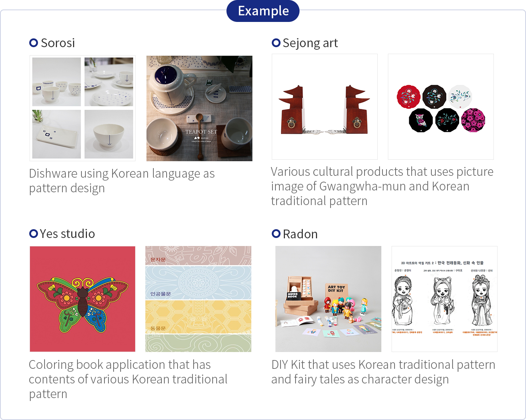Click the Example header badge

tap(263, 11)
